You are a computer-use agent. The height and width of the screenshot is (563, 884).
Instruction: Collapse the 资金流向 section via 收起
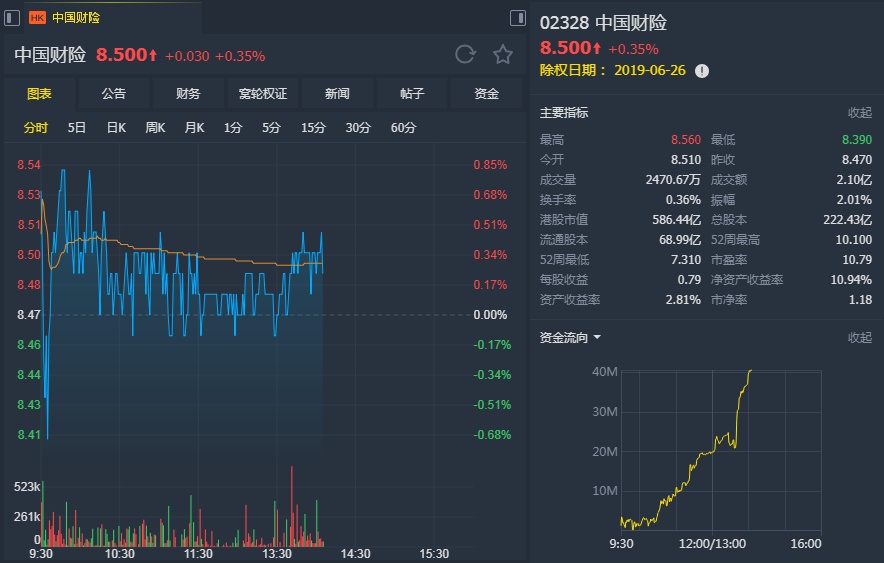(x=860, y=338)
